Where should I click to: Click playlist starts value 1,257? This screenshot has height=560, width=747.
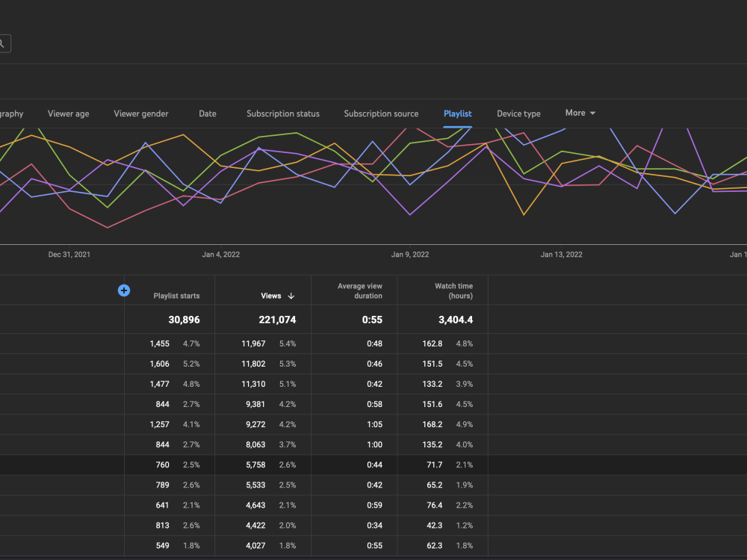tap(160, 424)
